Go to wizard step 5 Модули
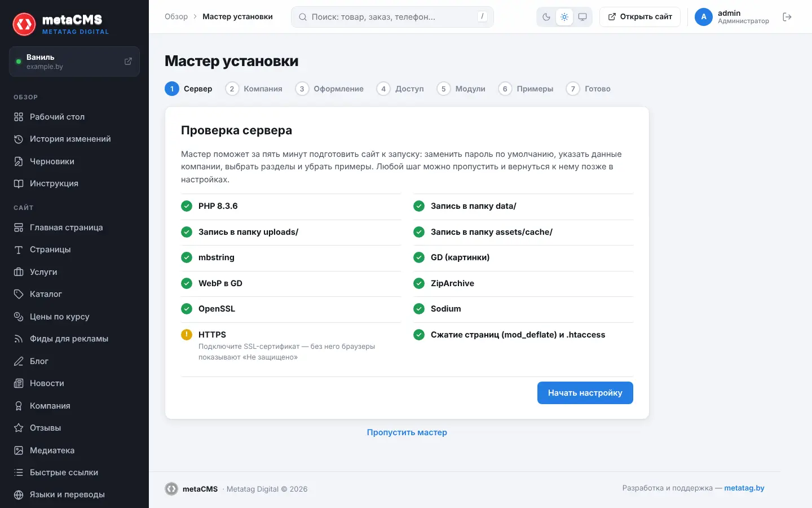Image resolution: width=812 pixels, height=508 pixels. click(x=461, y=89)
